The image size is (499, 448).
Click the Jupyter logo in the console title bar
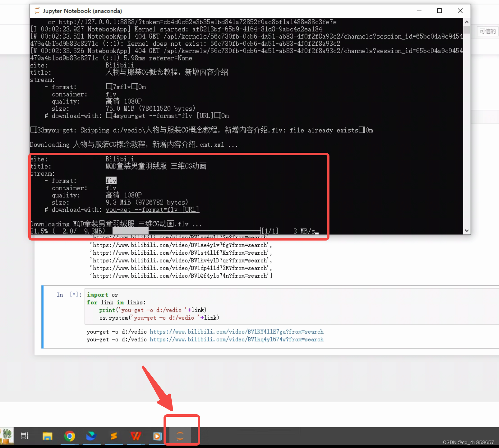[37, 11]
